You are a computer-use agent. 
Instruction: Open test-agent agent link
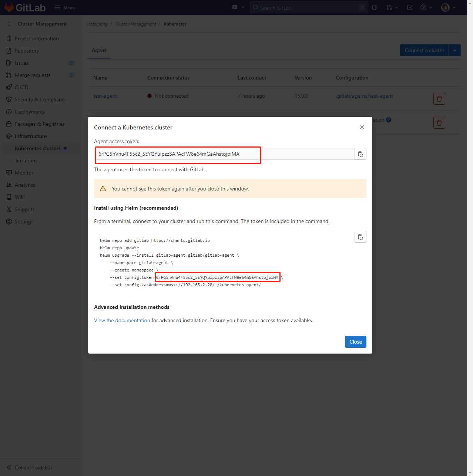coord(105,96)
